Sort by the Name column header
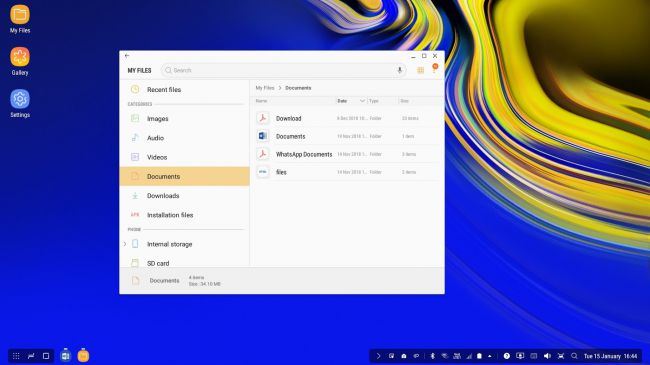Viewport: 650px width, 365px height. coord(261,101)
